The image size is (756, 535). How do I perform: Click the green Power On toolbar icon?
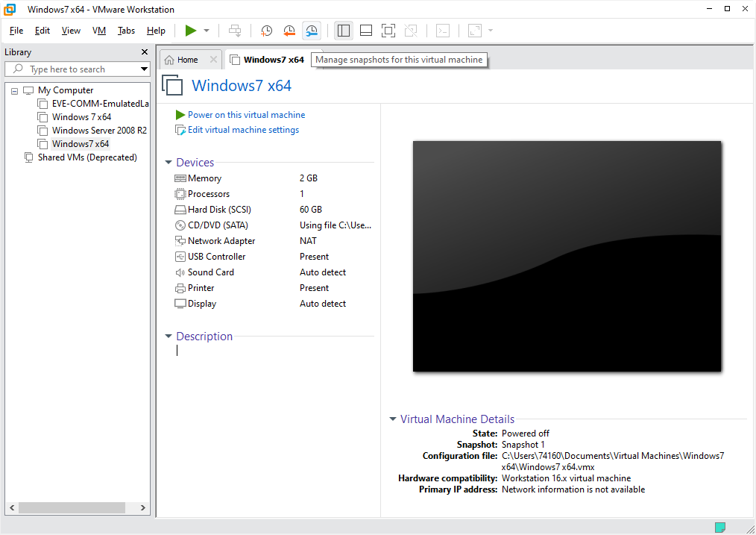pyautogui.click(x=191, y=31)
